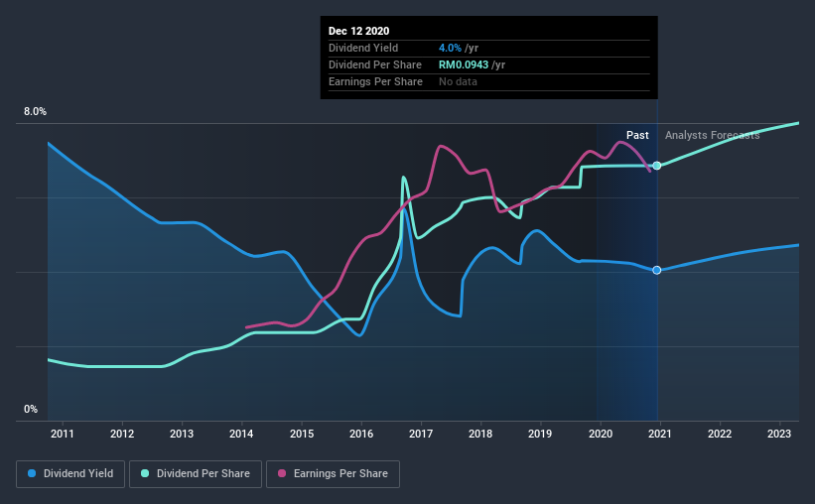Select the blue dividend yield marker at Dec 2020
815x504 pixels.
[657, 270]
